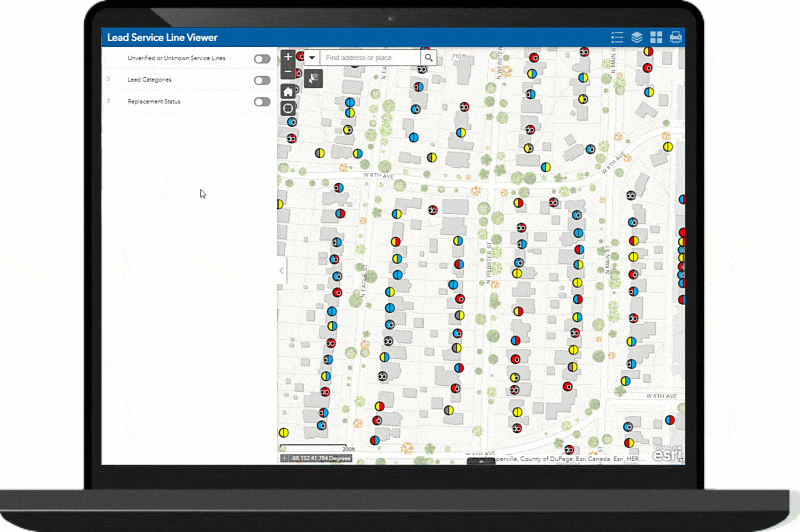This screenshot has width=800, height=532.
Task: Click the Replacement Status label
Action: 154,102
